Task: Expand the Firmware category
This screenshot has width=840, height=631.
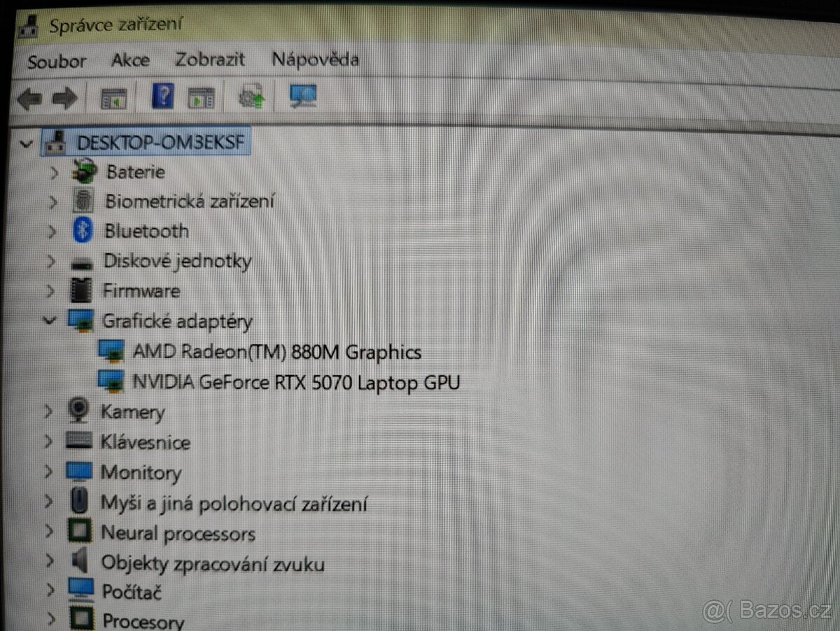Action: (x=50, y=291)
